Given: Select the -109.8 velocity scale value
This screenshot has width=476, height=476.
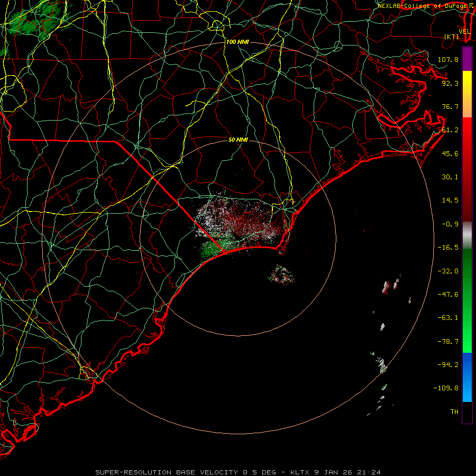Looking at the screenshot, I should 446,388.
